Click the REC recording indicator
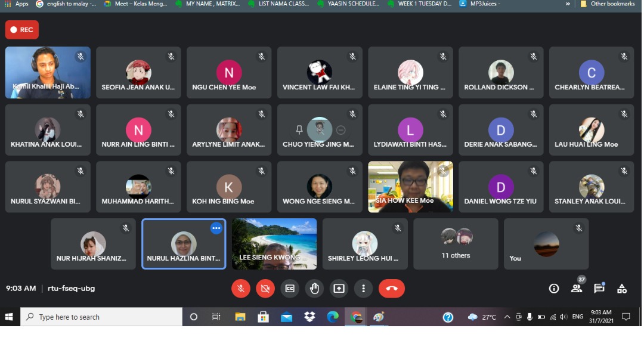Image resolution: width=644 pixels, height=362 pixels. coord(22,30)
